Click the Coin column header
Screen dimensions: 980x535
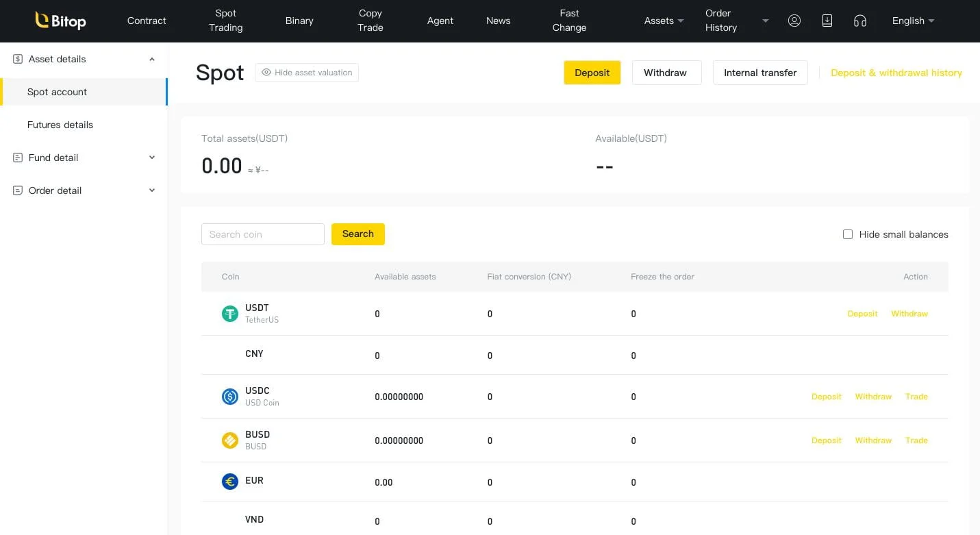231,277
